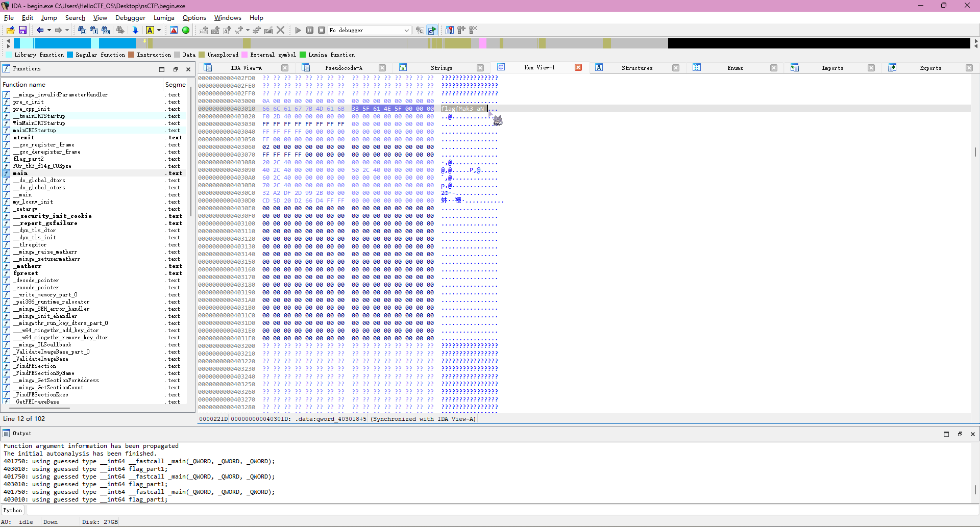The height and width of the screenshot is (527, 980).
Task: Click the large X delete icon in toolbar
Action: [x=280, y=31]
